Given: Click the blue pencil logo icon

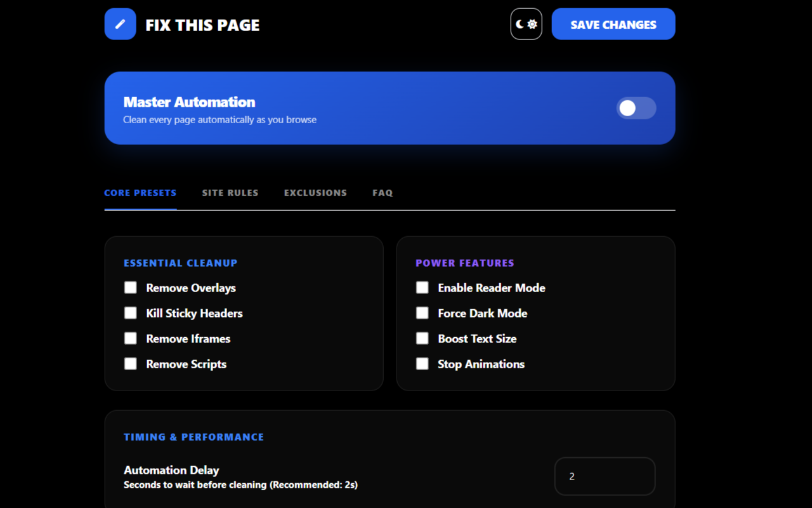Looking at the screenshot, I should [120, 24].
